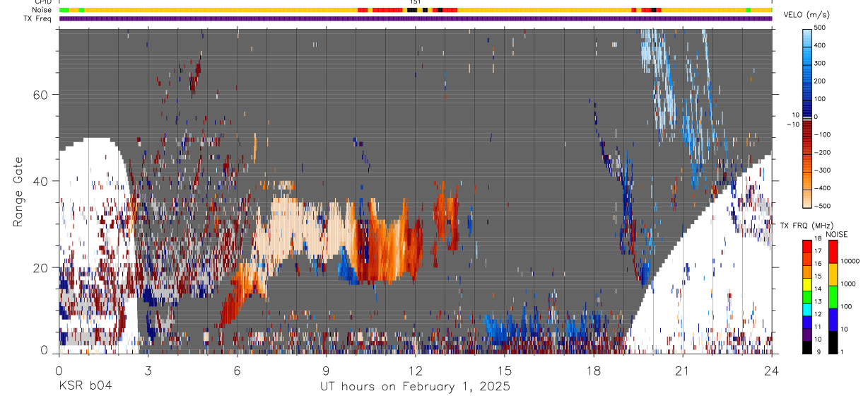Click the "Noise" row label at top left
This screenshot has width=868, height=401.
tap(42, 10)
